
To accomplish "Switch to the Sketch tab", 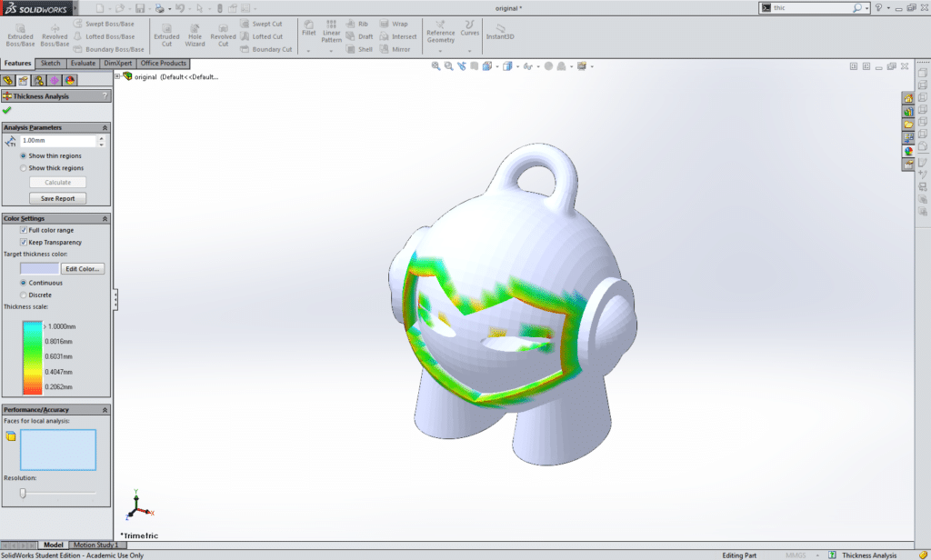I will [50, 63].
